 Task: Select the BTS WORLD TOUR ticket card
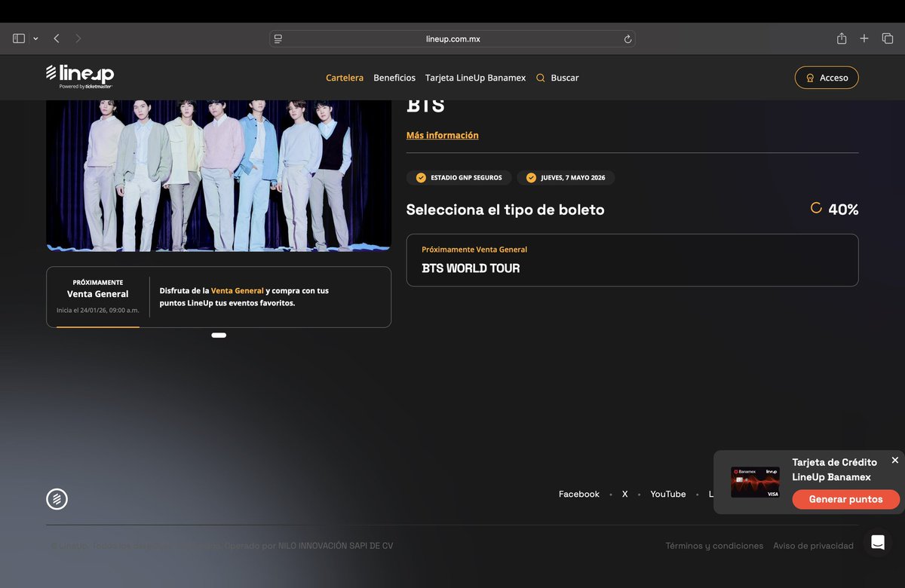tap(632, 260)
